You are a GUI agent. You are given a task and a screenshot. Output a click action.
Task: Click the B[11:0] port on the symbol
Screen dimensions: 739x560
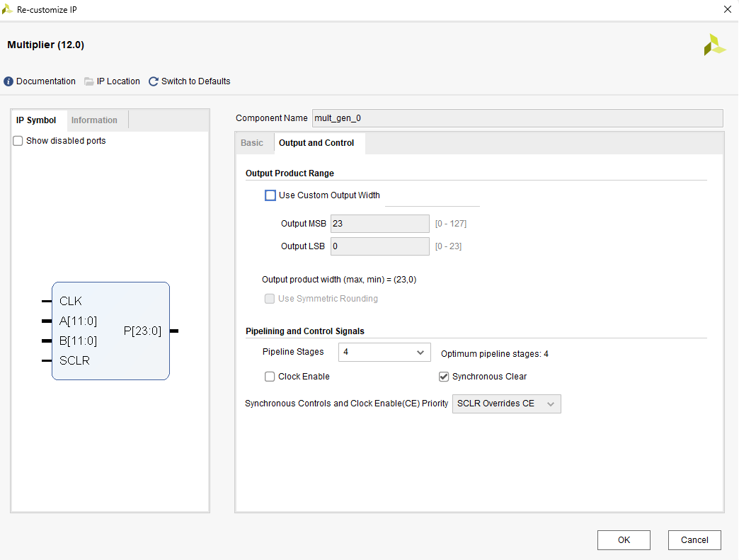[x=79, y=341]
